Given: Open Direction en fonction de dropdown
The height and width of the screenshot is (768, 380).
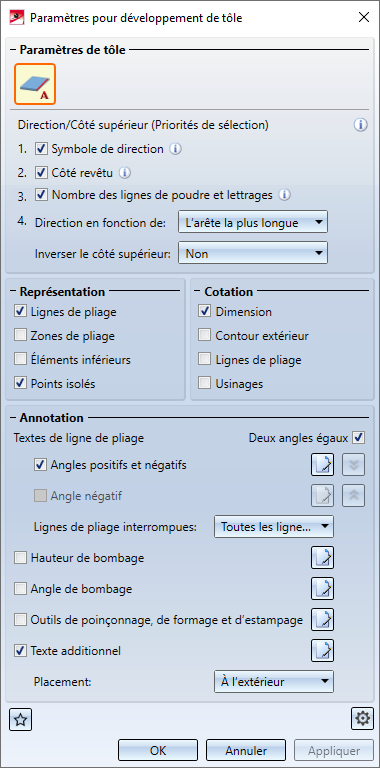Looking at the screenshot, I should click(x=253, y=223).
